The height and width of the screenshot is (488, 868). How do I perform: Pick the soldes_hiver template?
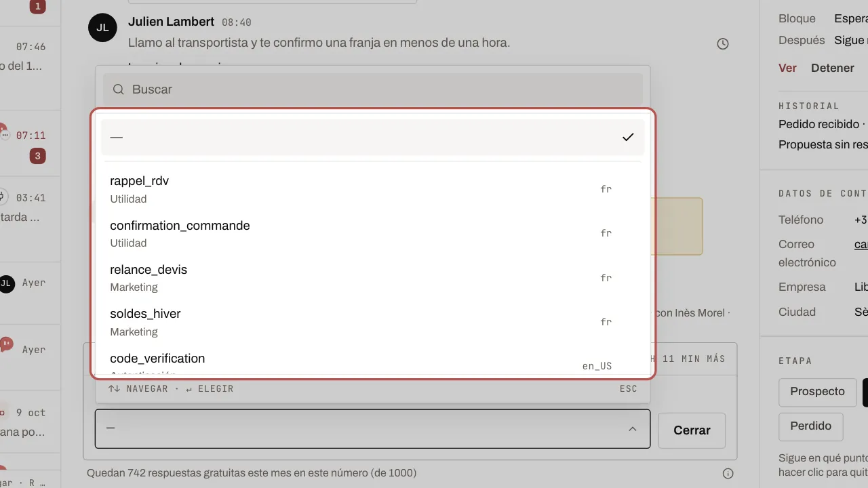[373, 322]
